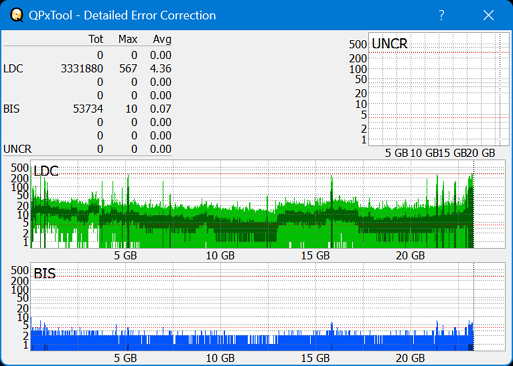Click the 5 GB axis label under BIS graph
The height and width of the screenshot is (366, 513).
[x=125, y=358]
